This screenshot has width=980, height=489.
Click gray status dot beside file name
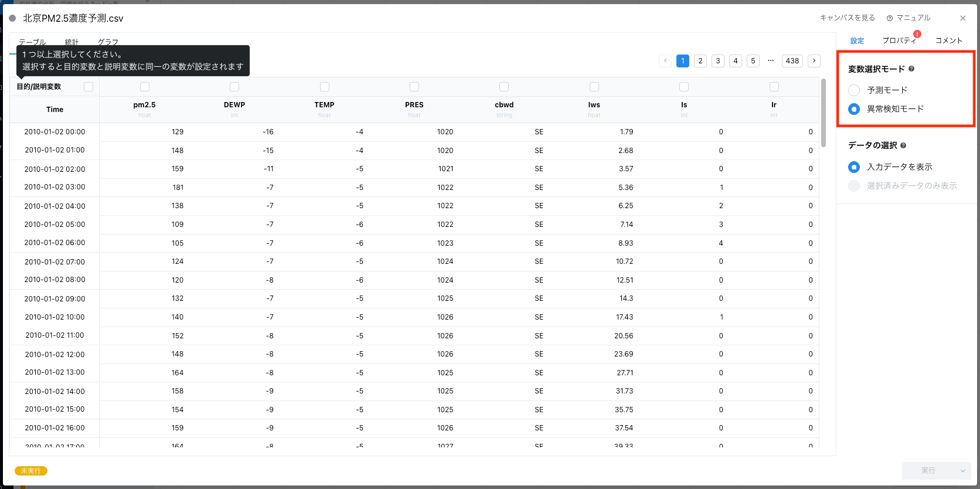(x=12, y=18)
